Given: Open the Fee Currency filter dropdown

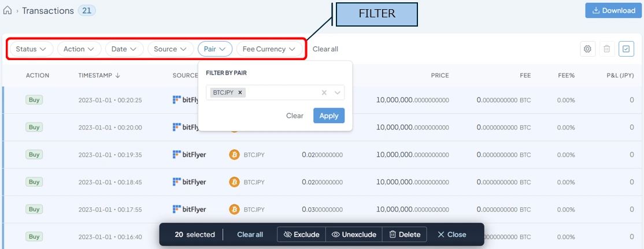Looking at the screenshot, I should point(269,49).
